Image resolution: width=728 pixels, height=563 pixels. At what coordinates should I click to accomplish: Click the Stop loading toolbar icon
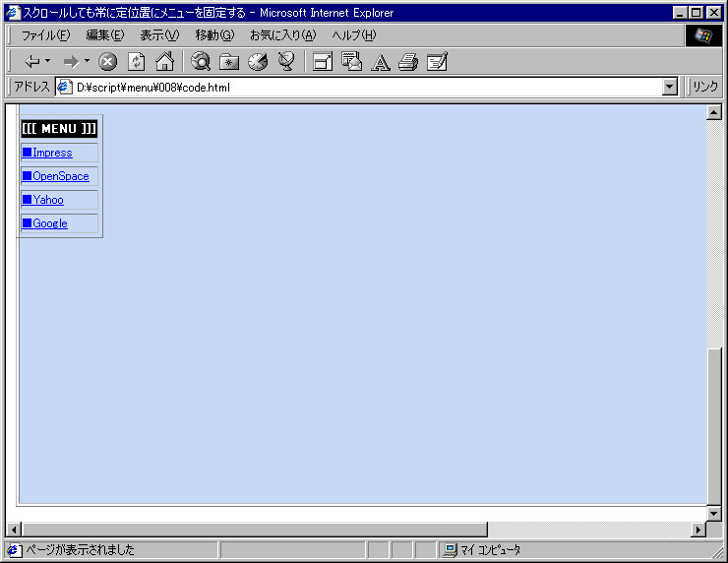click(x=108, y=62)
